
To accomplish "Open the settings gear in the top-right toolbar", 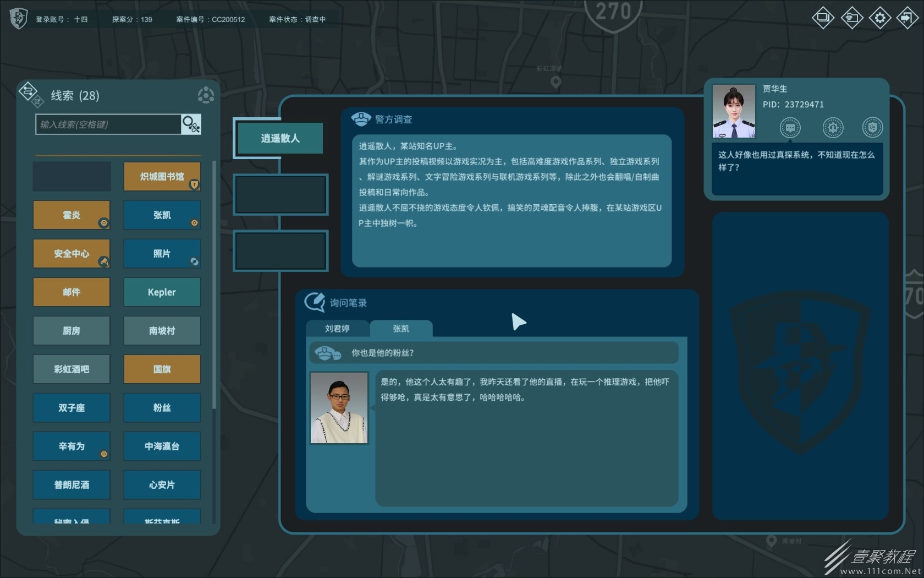I will [x=879, y=18].
